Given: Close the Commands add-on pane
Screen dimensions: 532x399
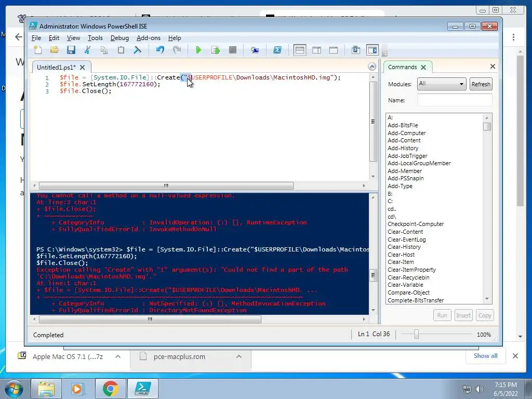Looking at the screenshot, I should pyautogui.click(x=493, y=66).
